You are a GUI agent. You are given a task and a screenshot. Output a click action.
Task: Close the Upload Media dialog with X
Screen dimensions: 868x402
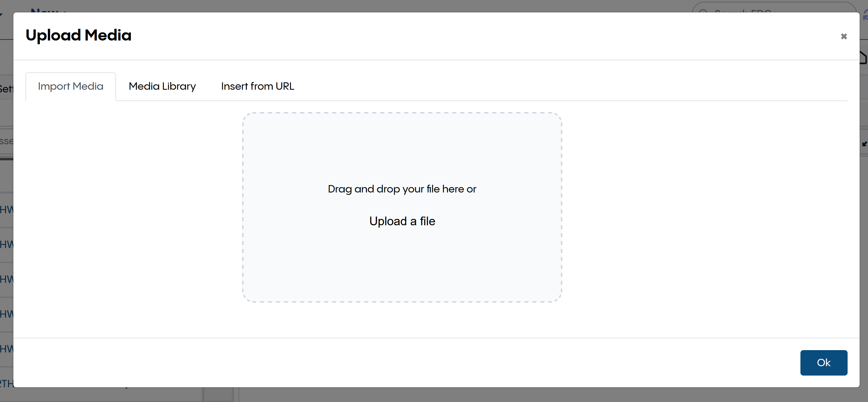pos(843,36)
